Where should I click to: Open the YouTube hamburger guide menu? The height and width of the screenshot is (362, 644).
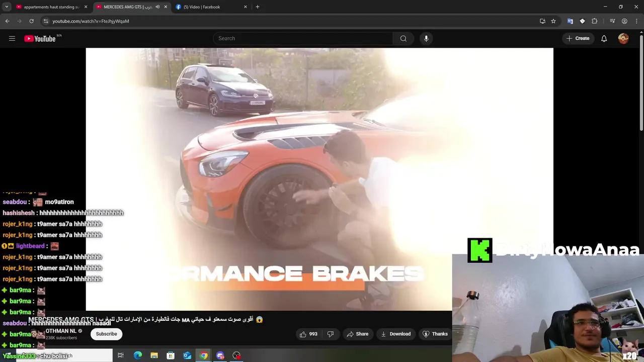(12, 38)
